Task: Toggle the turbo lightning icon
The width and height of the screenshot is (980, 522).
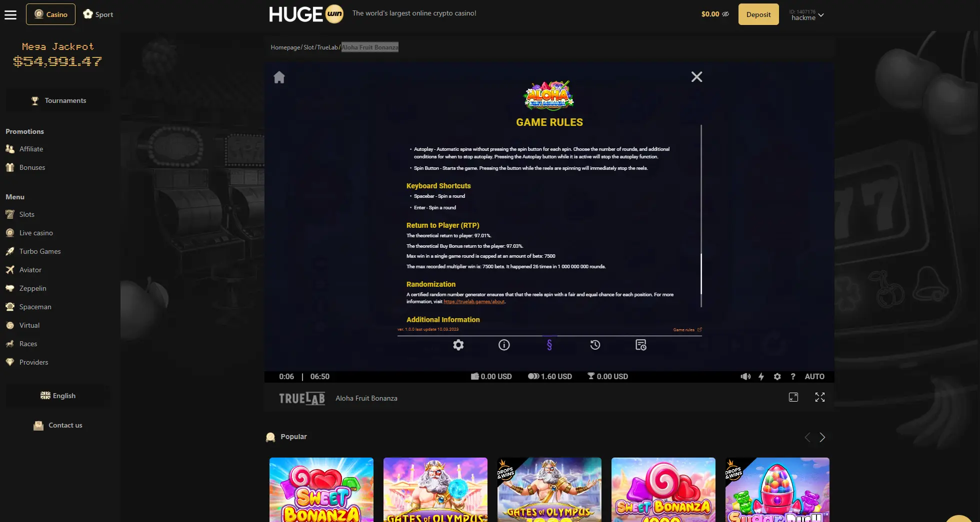Action: pos(761,377)
